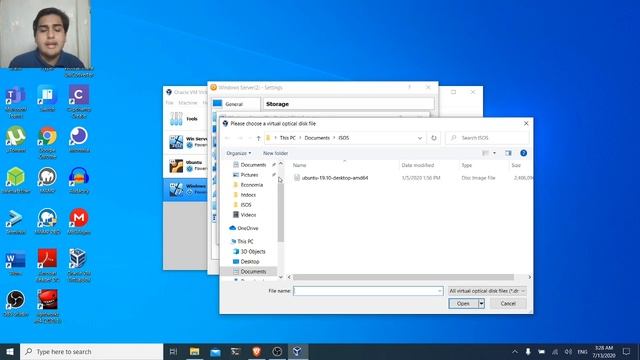Screen dimensions: 640x360
Task: Open Machine menu in VirtualBox Manager
Action: pyautogui.click(x=188, y=103)
